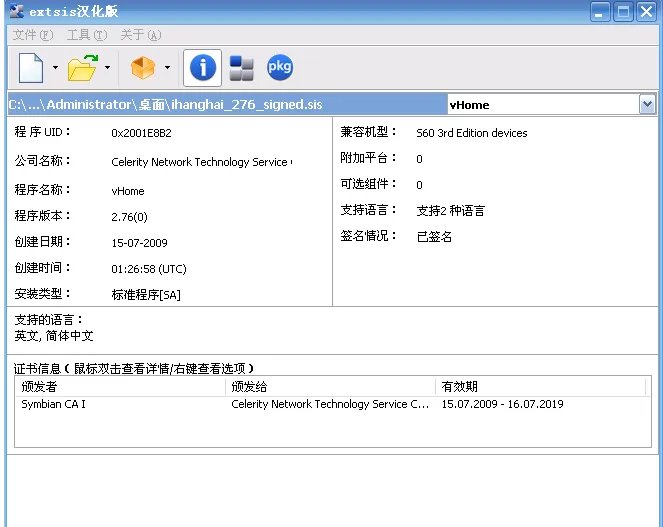Click the extsis app icon in title bar

[17, 12]
